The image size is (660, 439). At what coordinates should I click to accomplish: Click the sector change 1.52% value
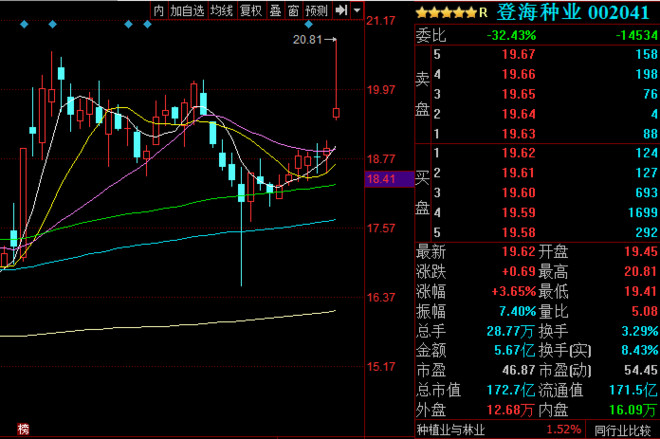coord(564,430)
